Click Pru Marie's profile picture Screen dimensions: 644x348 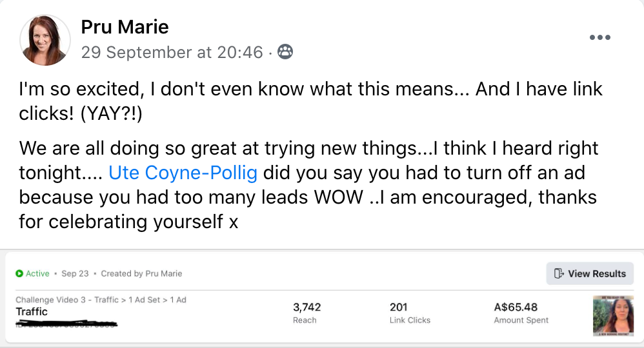click(46, 40)
